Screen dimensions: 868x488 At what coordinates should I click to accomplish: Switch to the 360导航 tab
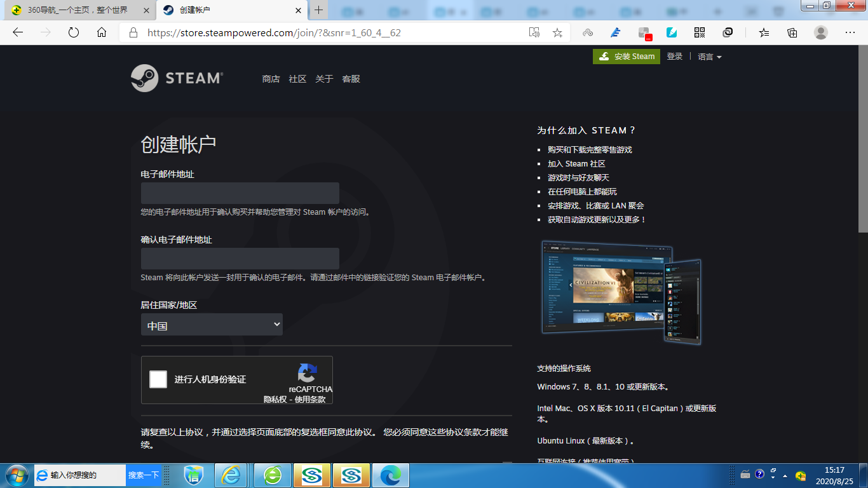[x=78, y=10]
